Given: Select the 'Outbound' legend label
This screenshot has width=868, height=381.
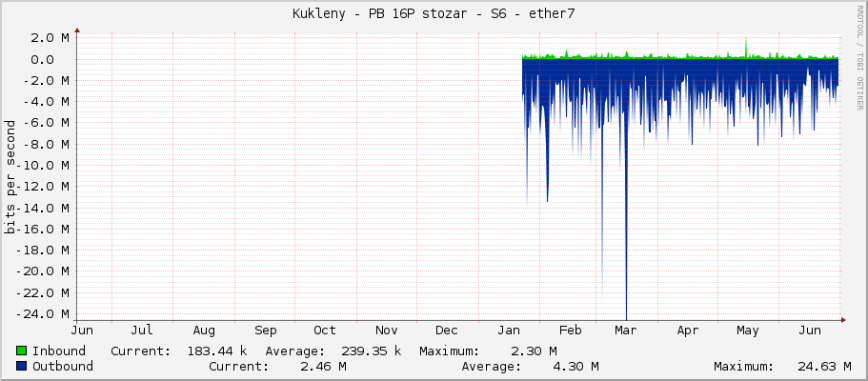Looking at the screenshot, I should click(x=63, y=366).
